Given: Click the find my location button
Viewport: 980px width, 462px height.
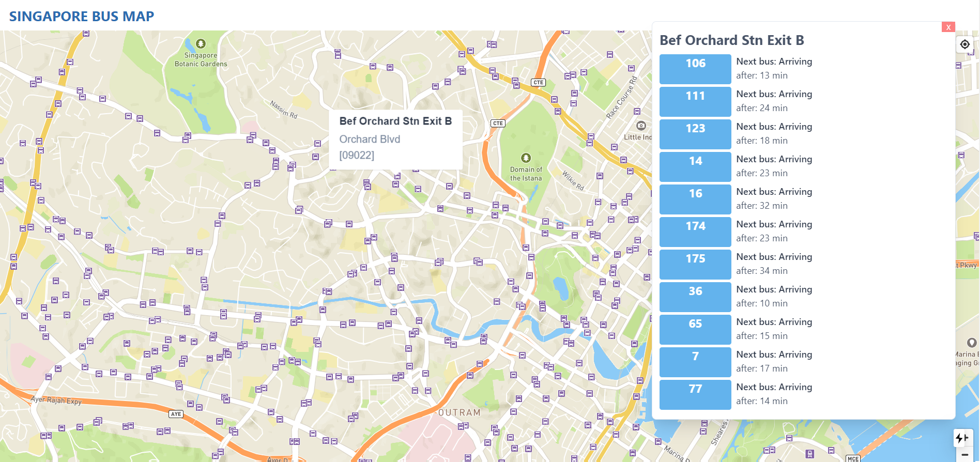Looking at the screenshot, I should coord(964,44).
